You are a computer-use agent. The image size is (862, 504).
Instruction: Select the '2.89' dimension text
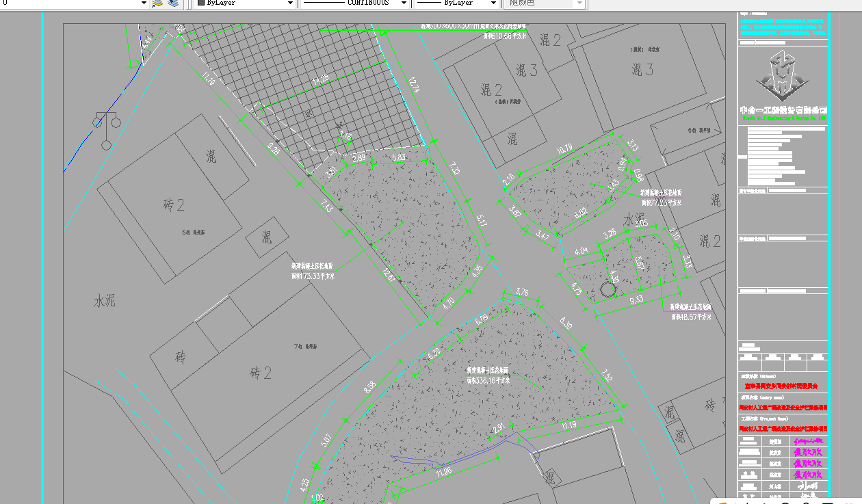coord(358,157)
